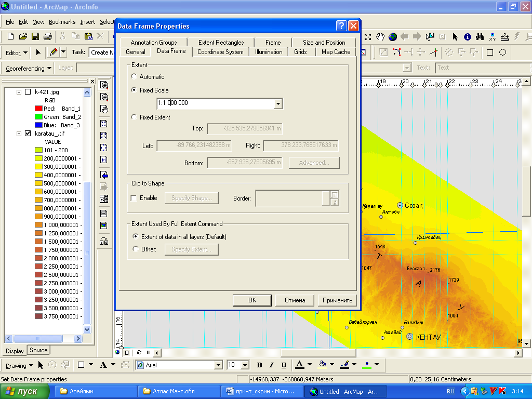Select the layout Pan hand icon
Image resolution: width=532 pixels, height=399 pixels.
[104, 109]
